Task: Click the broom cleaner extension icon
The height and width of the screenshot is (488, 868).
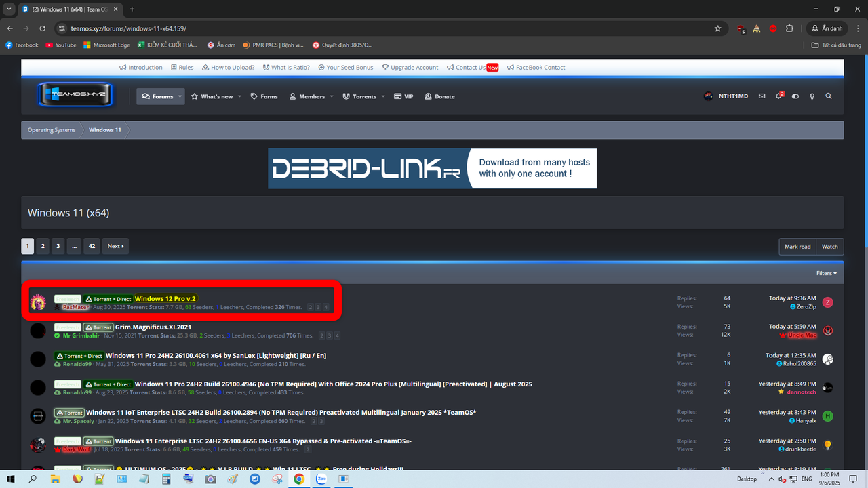Action: [757, 28]
